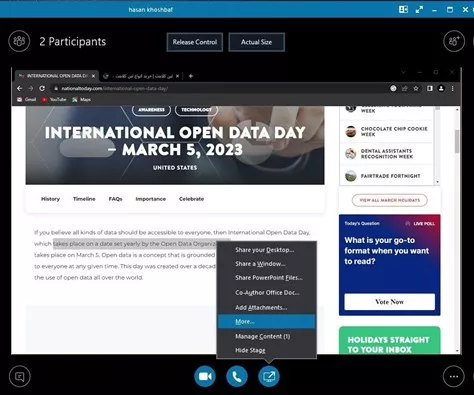Open a new Chrome tab with plus
The image size is (474, 395).
point(191,76)
